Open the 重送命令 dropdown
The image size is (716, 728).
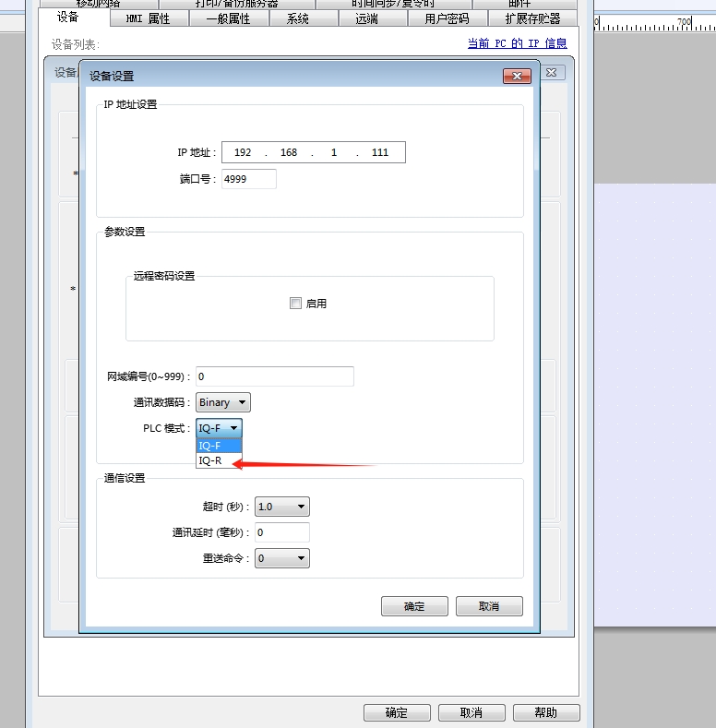click(281, 558)
